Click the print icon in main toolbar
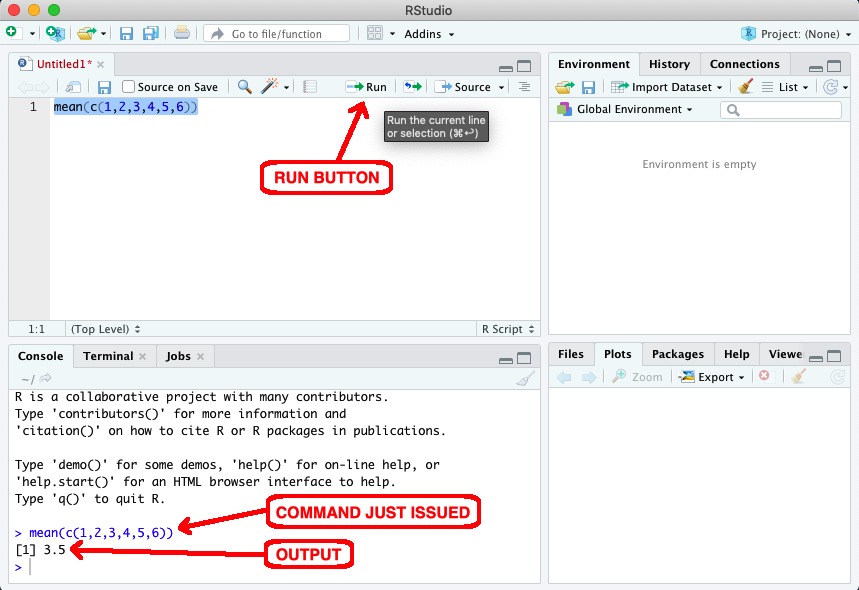Screen dimensions: 859x590 pyautogui.click(x=181, y=33)
